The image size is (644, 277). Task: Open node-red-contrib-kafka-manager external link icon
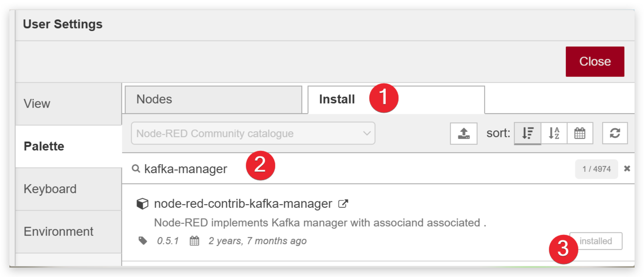click(343, 204)
